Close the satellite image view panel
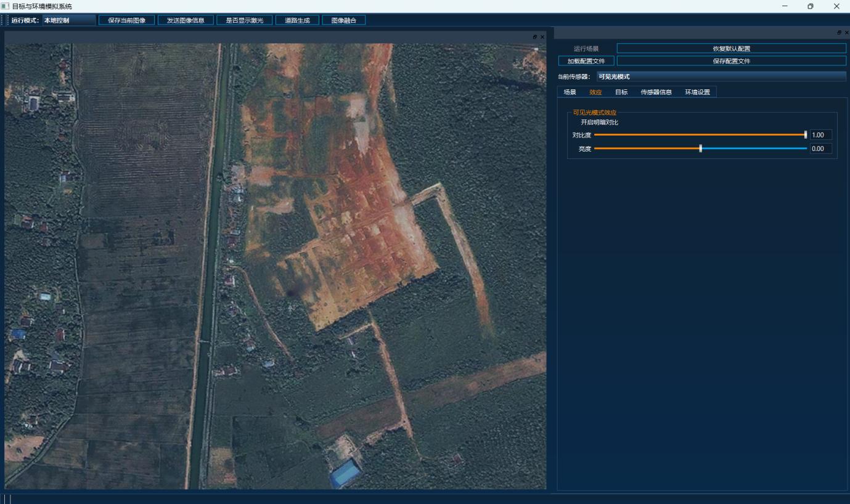Image resolution: width=850 pixels, height=504 pixels. pyautogui.click(x=542, y=37)
